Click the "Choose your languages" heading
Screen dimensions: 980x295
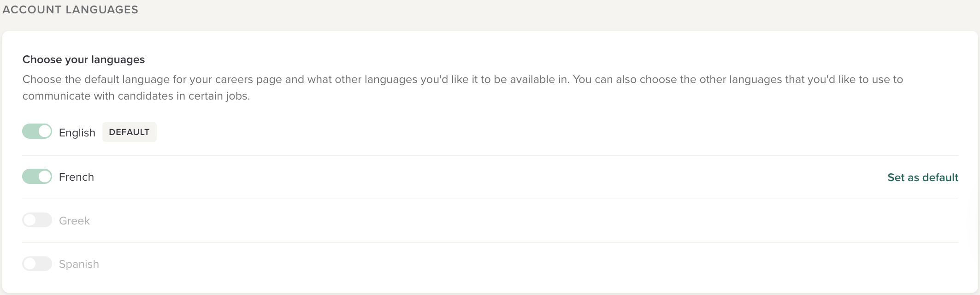point(83,59)
